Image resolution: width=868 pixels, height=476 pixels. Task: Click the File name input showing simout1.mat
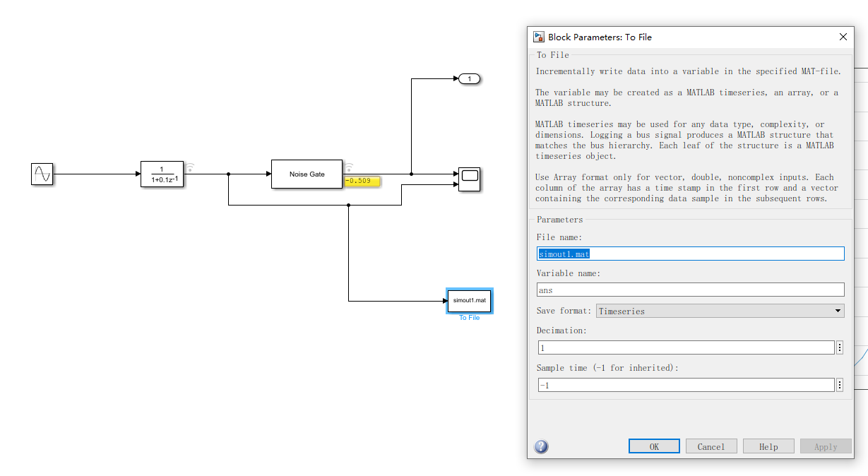(x=689, y=253)
